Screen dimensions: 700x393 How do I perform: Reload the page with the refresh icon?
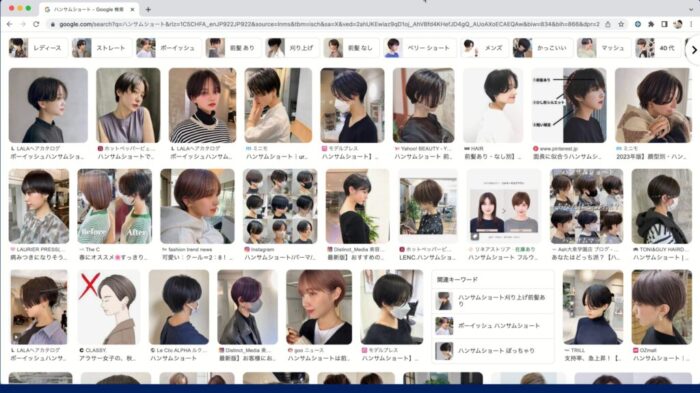click(x=36, y=24)
